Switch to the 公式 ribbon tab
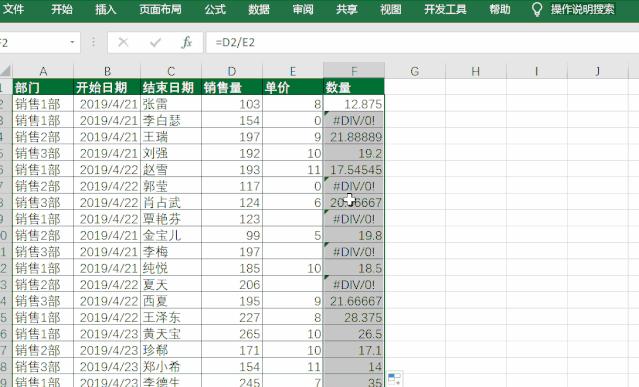 215,9
